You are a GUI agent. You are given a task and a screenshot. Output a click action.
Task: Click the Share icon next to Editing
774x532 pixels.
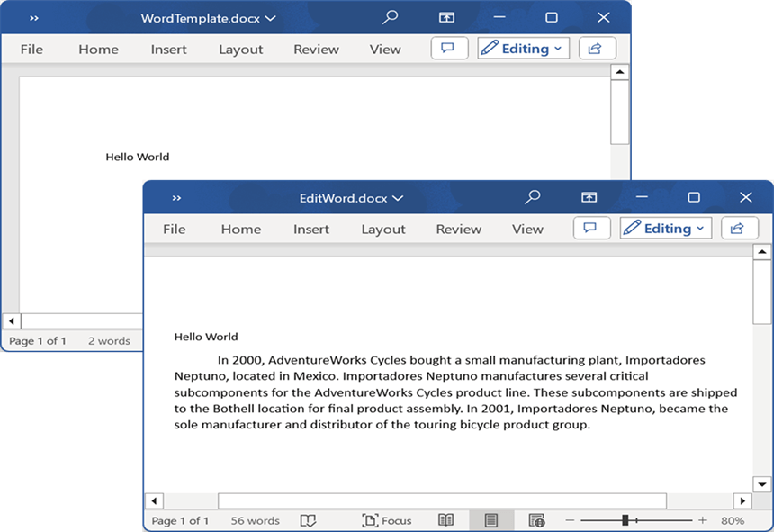point(740,228)
